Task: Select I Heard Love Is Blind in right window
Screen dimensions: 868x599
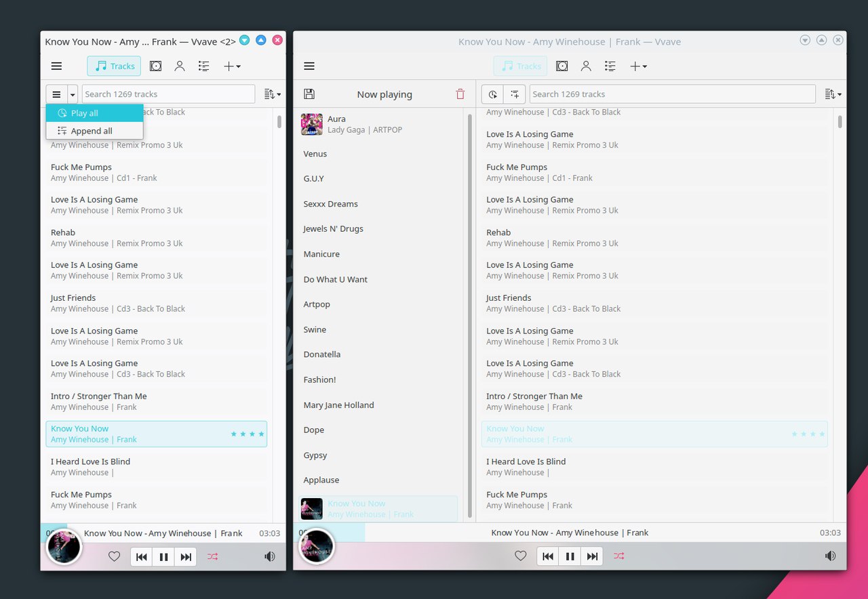Action: pos(654,467)
